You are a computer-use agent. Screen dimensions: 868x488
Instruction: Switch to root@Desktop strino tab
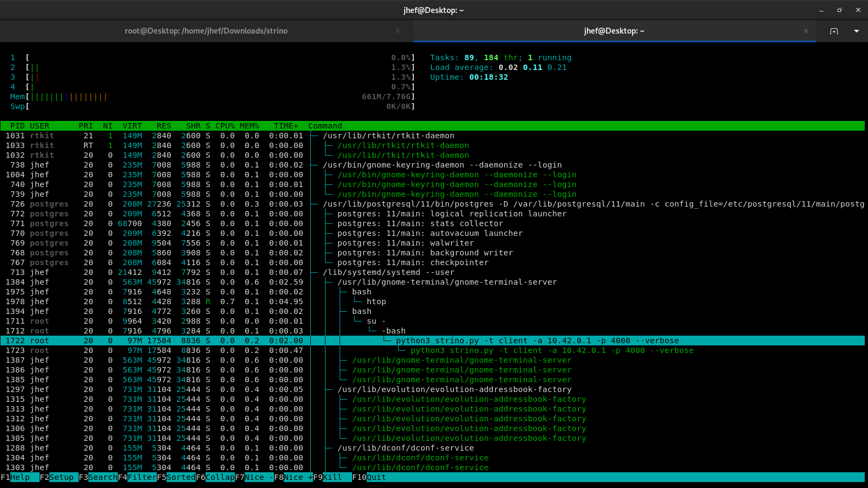pos(206,31)
